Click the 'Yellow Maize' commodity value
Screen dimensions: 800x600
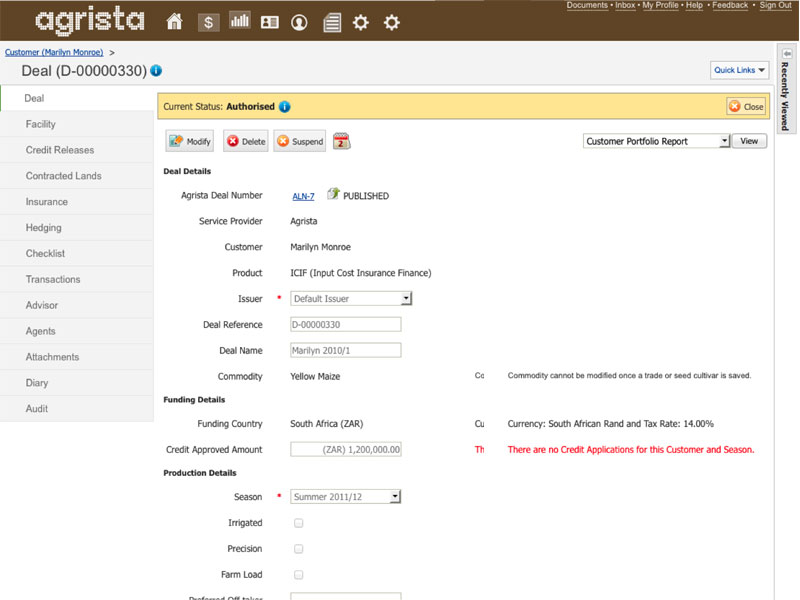315,377
